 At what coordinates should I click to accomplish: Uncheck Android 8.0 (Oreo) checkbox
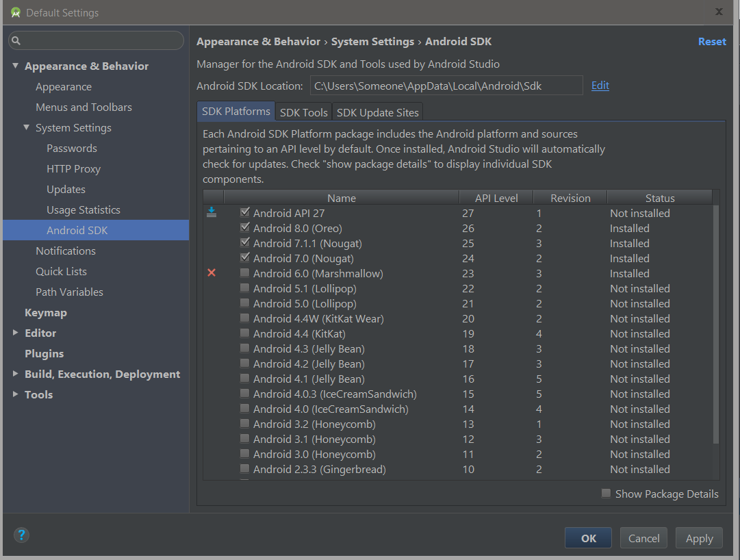(244, 227)
